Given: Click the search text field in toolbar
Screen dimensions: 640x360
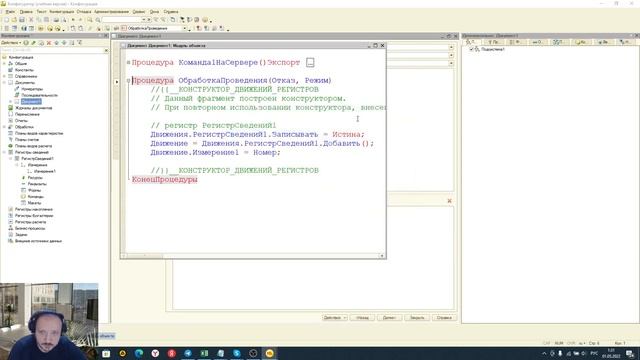Looking at the screenshot, I should tap(122, 20).
